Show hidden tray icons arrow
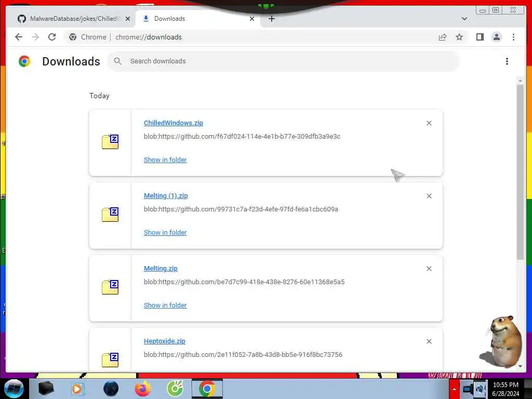This screenshot has width=532, height=399. [x=454, y=389]
